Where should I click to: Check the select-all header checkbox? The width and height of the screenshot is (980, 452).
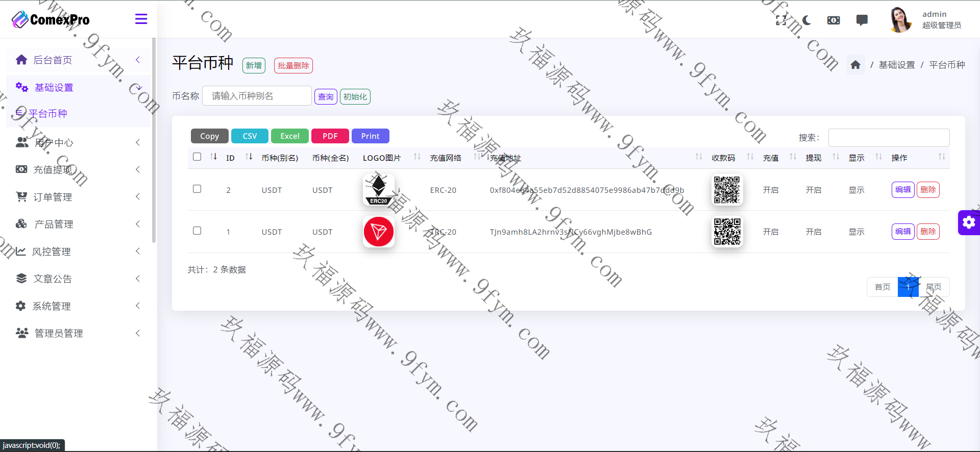197,157
